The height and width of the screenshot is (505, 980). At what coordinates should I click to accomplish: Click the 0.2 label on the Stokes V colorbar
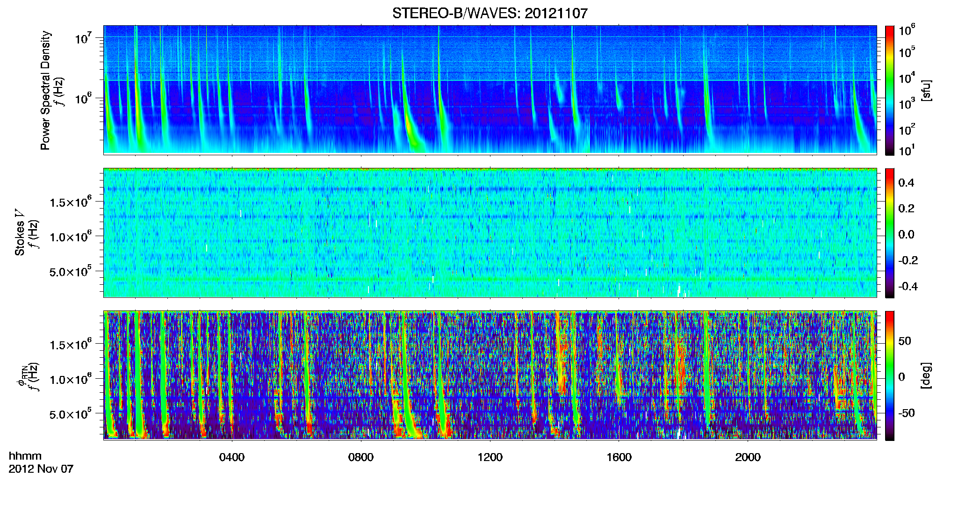coord(907,209)
